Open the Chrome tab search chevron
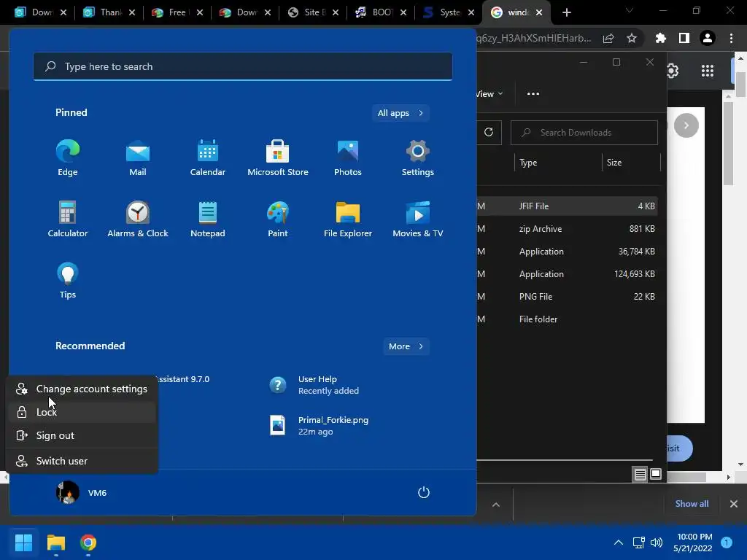The image size is (747, 560). tap(630, 10)
